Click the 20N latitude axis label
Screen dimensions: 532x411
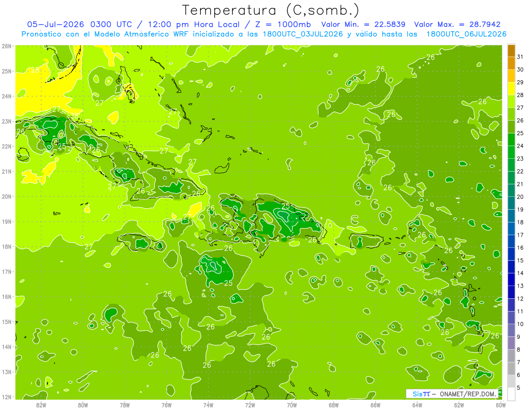(x=7, y=196)
